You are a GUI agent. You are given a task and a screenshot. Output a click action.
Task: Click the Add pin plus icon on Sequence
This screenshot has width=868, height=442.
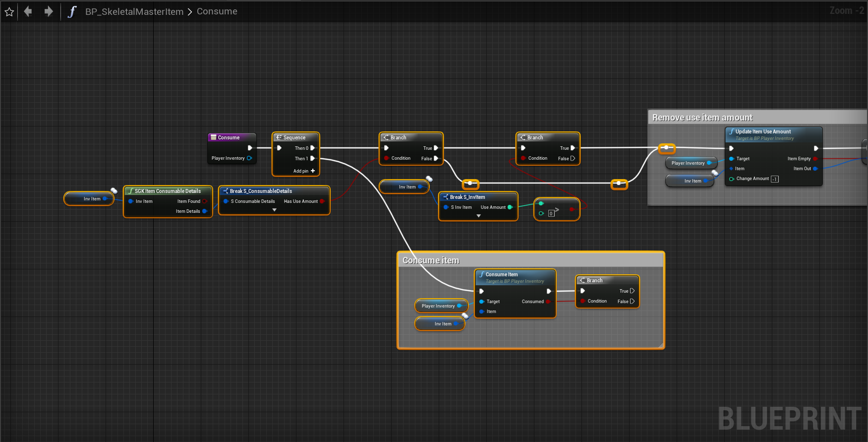(x=313, y=171)
